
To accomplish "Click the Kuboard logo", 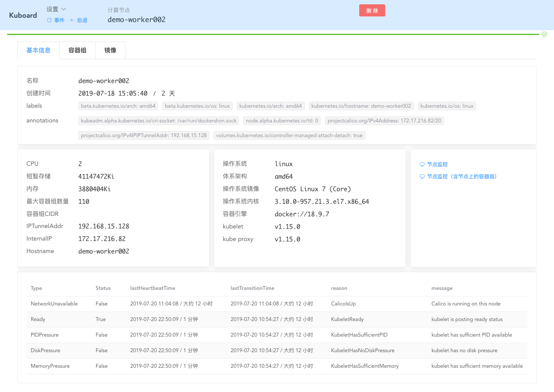I will point(23,15).
